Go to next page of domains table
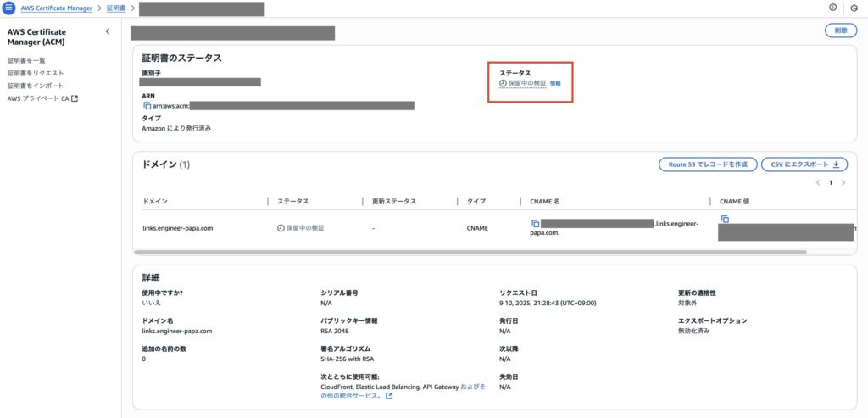 (x=843, y=182)
